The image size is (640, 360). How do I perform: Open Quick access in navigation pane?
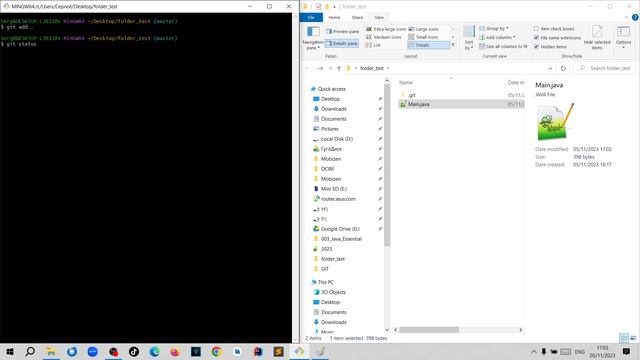pos(331,89)
